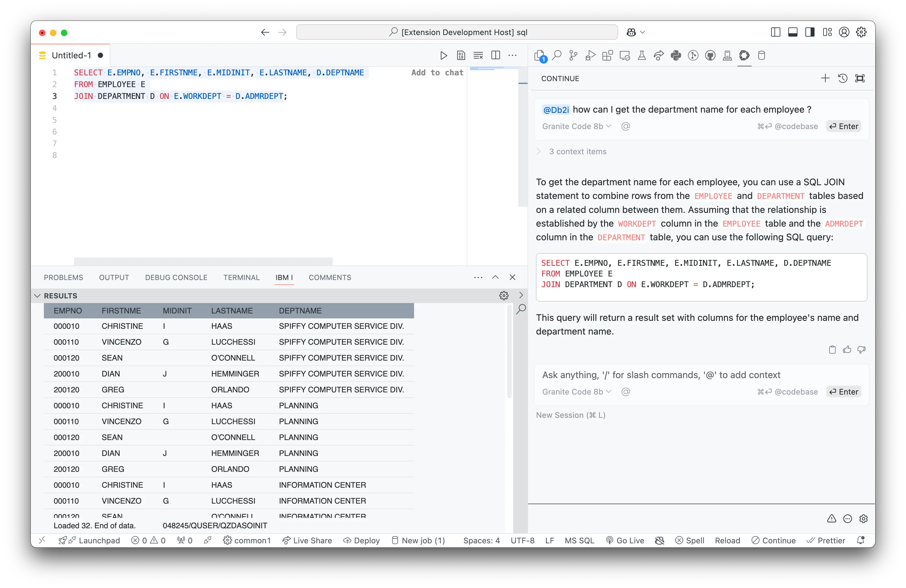Click the chevron right of RESULTS header
The height and width of the screenshot is (588, 906).
point(521,295)
